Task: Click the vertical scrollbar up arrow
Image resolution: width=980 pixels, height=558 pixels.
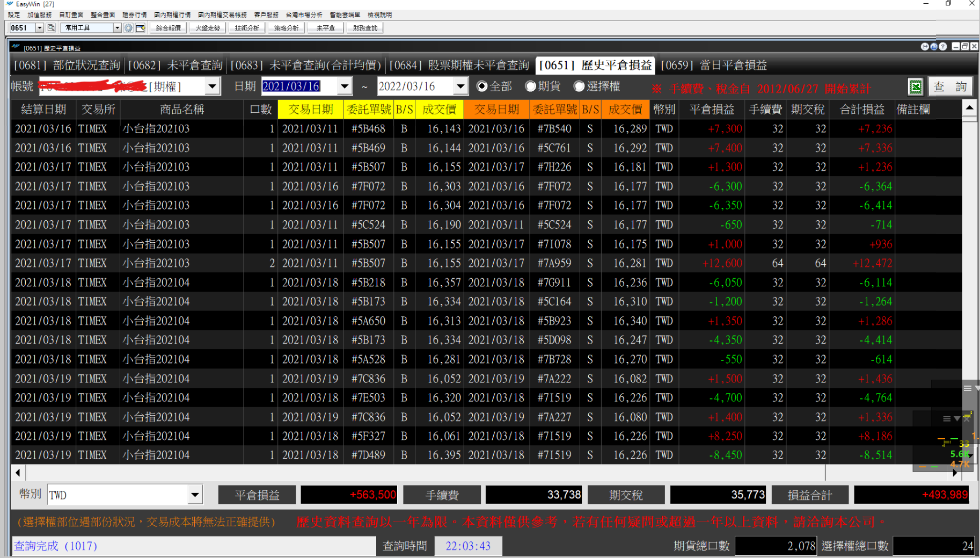Action: 969,108
